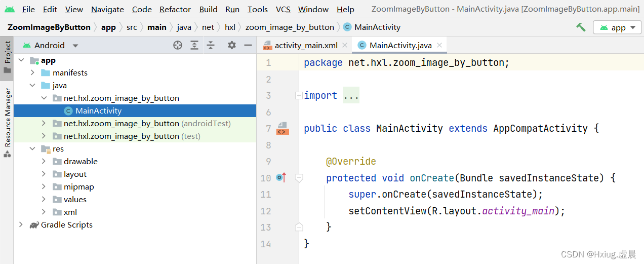Close the activity_main.xml tab
This screenshot has height=264, width=644.
click(345, 45)
